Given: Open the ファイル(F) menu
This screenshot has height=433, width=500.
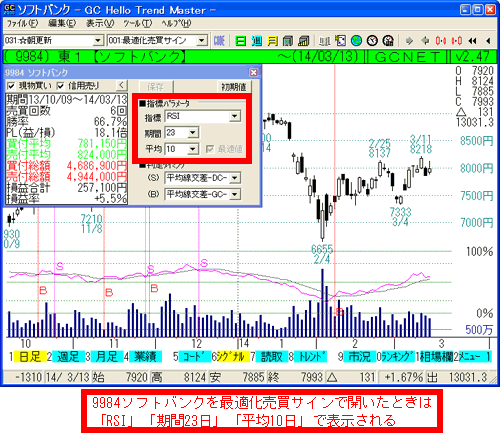Looking at the screenshot, I should [22, 23].
